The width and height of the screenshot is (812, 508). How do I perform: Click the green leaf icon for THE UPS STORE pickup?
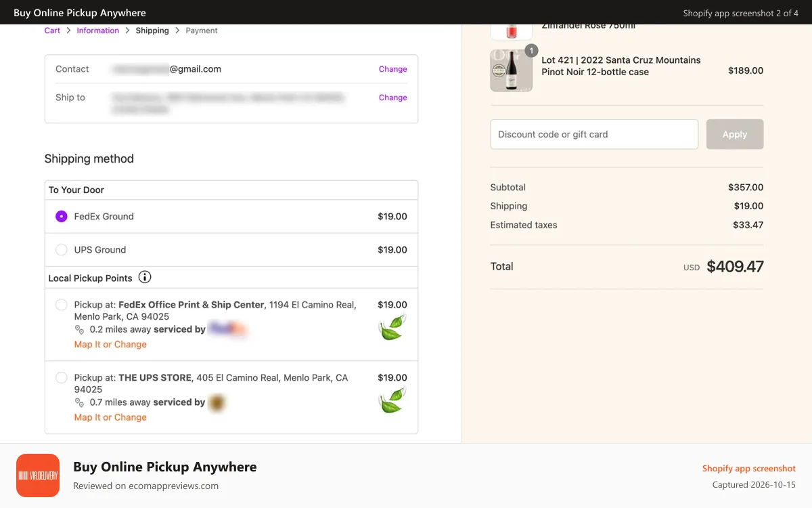392,400
